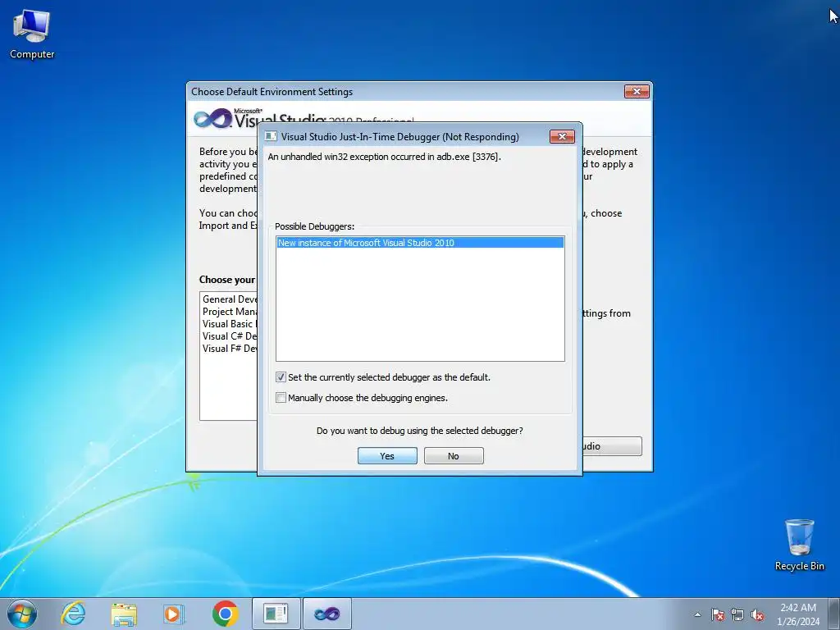Click the partially hidden Start Visual Studio button
The width and height of the screenshot is (840, 630).
(612, 446)
